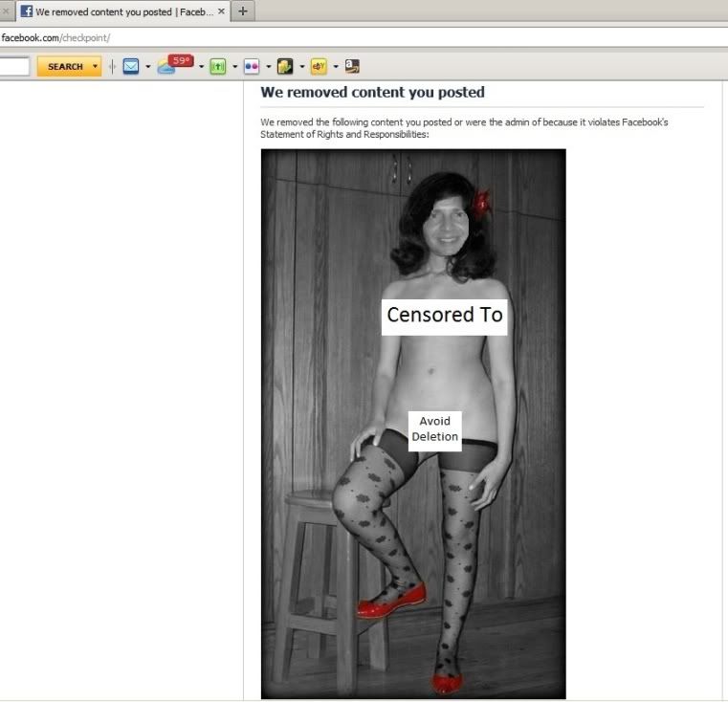Click the yellow folder toolbar icon

click(285, 66)
